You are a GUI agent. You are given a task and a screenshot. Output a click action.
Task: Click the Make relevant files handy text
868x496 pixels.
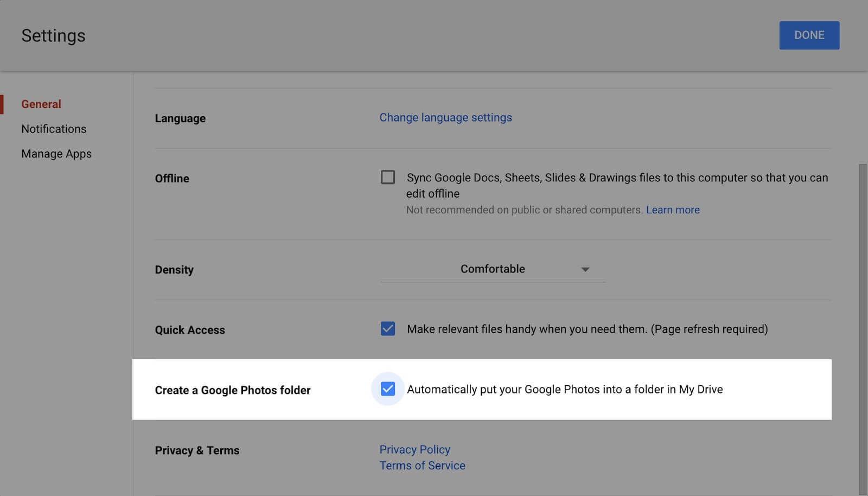point(587,329)
